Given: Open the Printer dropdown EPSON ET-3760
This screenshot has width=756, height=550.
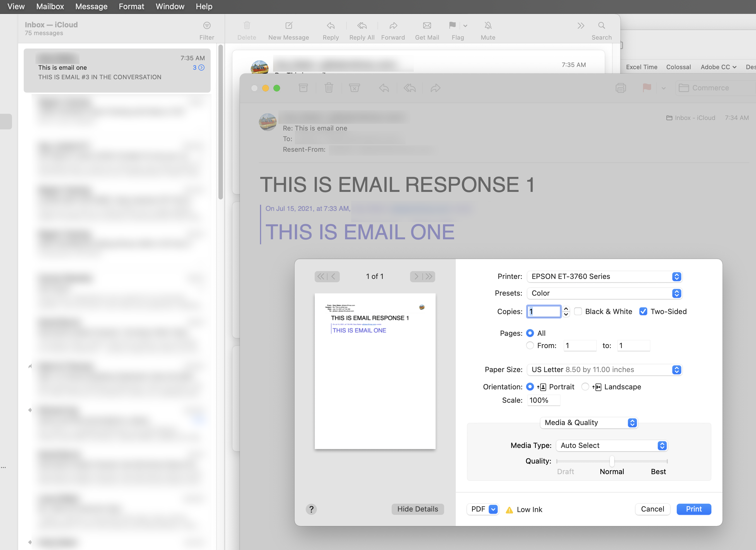Looking at the screenshot, I should click(x=604, y=276).
